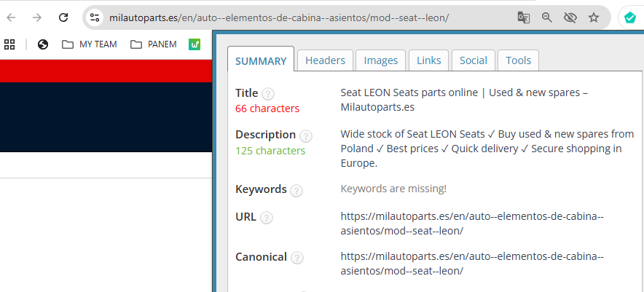Reload the current page
Image resolution: width=644 pixels, height=292 pixels.
tap(63, 17)
